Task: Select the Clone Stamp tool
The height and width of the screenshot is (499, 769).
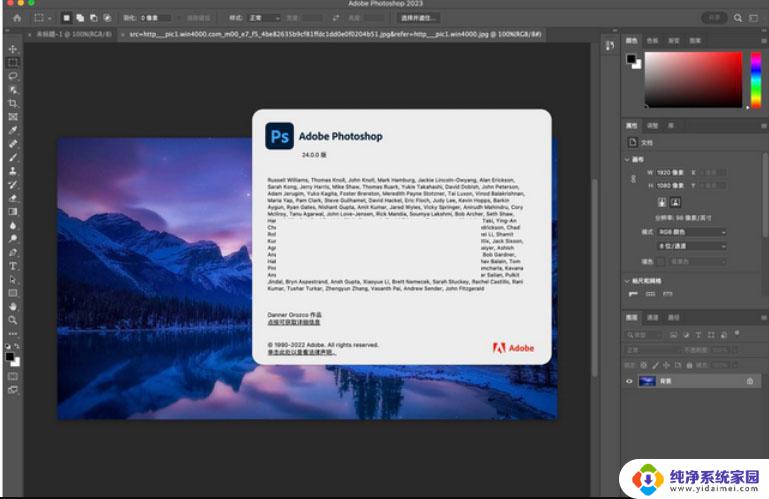Action: click(x=13, y=171)
